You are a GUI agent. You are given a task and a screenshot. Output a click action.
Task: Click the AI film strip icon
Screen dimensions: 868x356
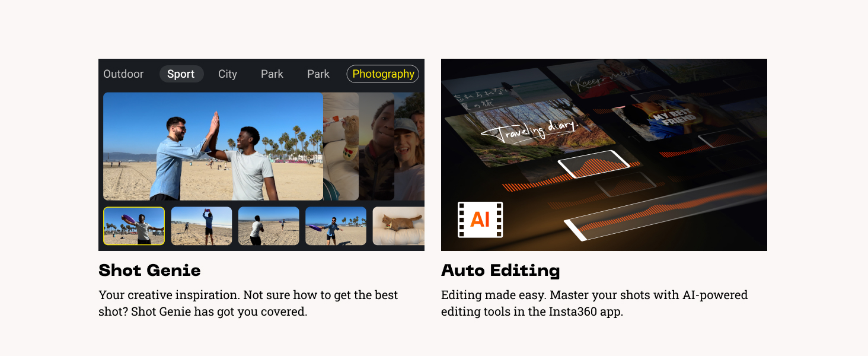tap(480, 220)
